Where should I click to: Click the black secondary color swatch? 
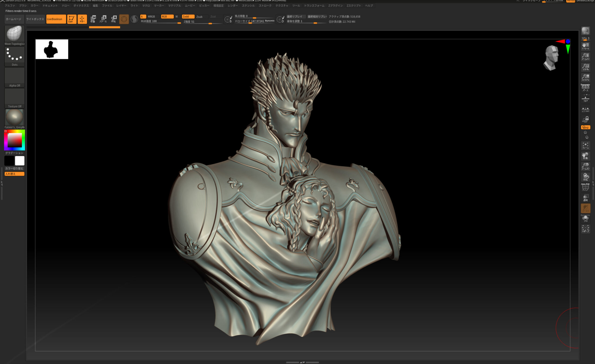click(10, 161)
